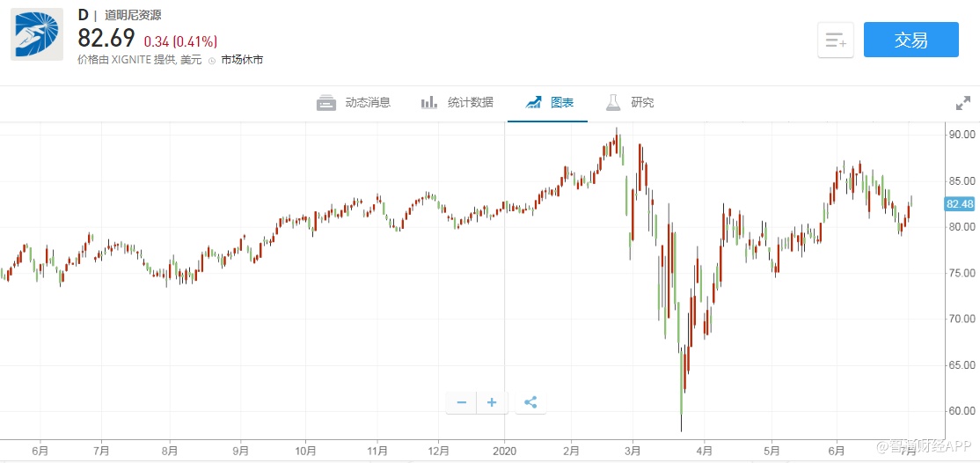Select the 图表 chart tab
The image size is (980, 463).
pyautogui.click(x=550, y=103)
